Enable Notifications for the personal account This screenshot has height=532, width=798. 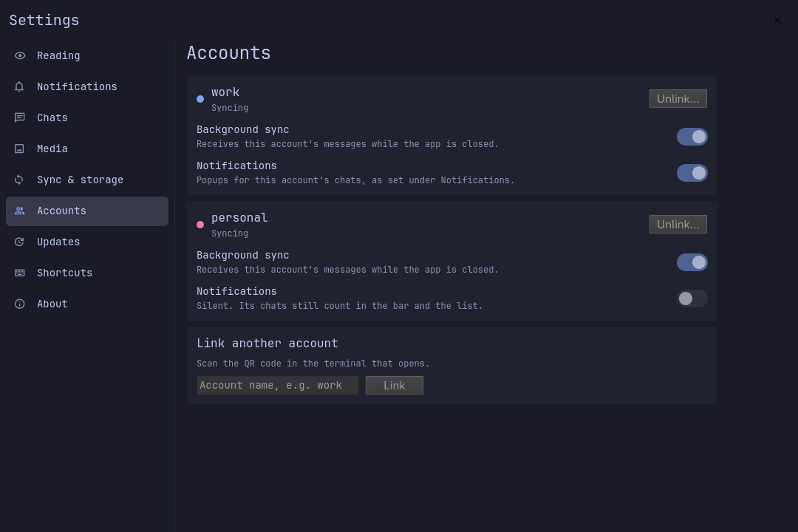pyautogui.click(x=692, y=299)
